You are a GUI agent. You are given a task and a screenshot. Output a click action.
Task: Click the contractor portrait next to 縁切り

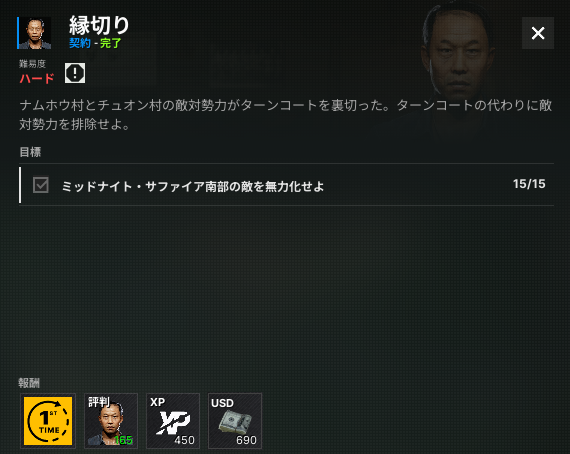coord(35,33)
